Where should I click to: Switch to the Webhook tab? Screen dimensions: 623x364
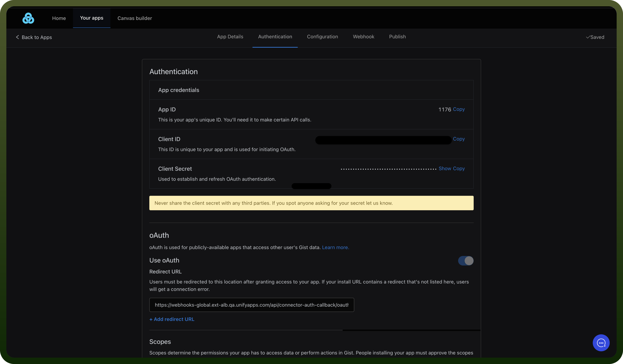(x=363, y=37)
